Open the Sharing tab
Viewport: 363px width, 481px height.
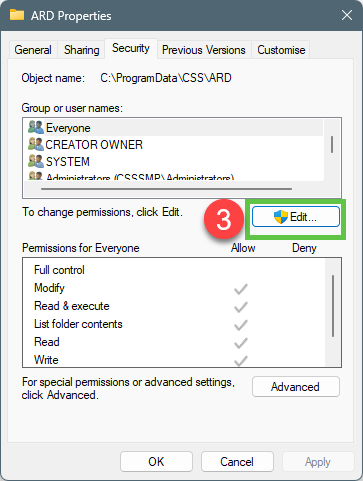point(82,50)
